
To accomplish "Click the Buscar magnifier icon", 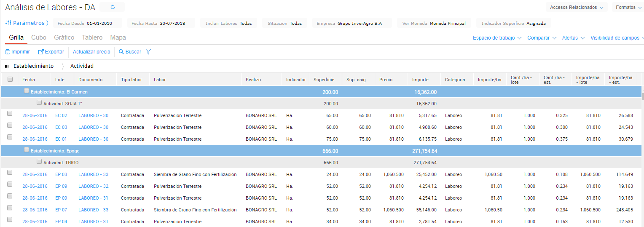I will tap(121, 52).
